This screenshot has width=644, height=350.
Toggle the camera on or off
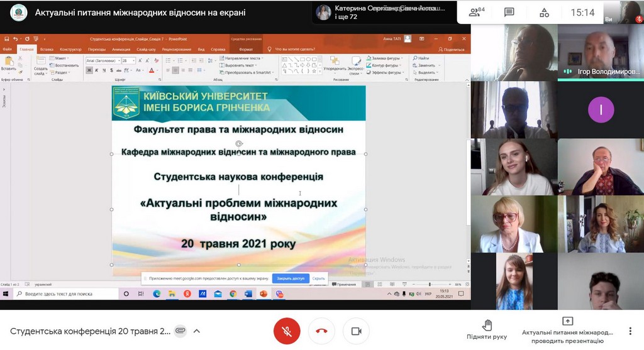[x=356, y=331]
